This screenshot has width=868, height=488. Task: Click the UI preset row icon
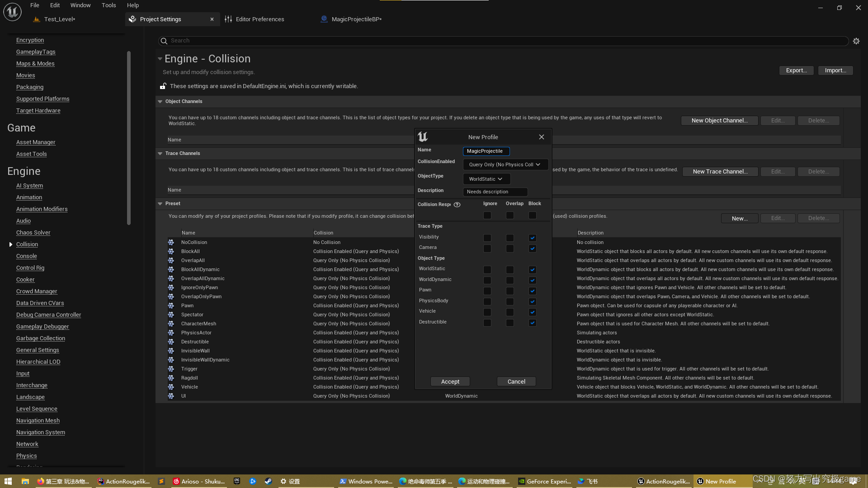(x=171, y=396)
